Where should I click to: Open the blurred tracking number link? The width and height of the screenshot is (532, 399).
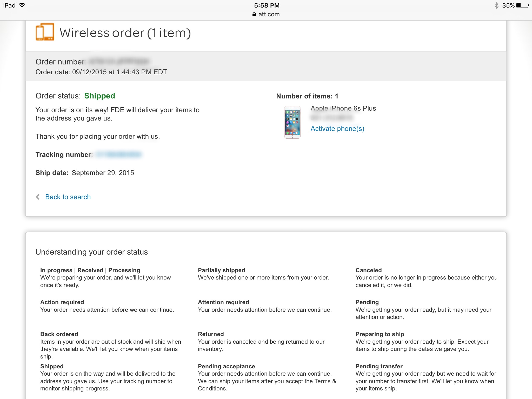click(118, 155)
